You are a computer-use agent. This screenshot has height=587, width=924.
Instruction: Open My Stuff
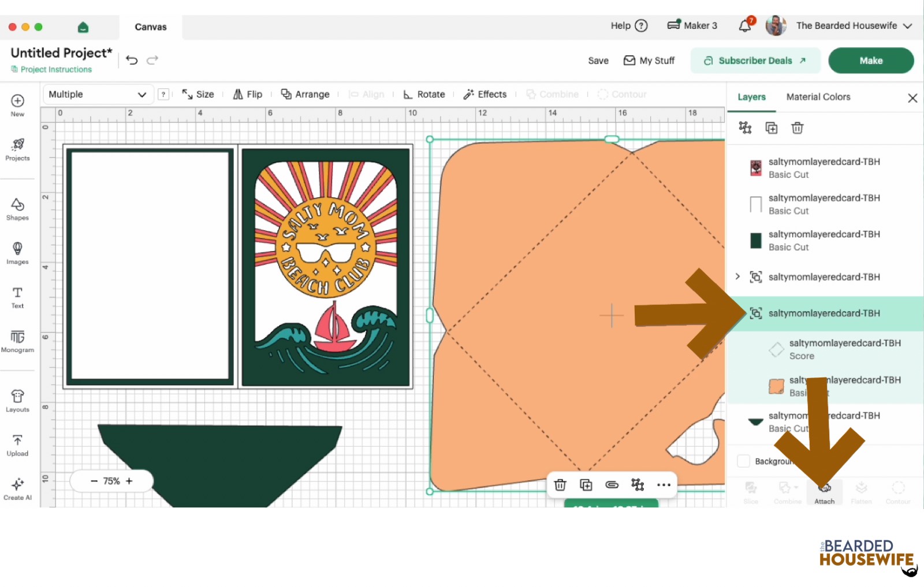[x=649, y=61]
